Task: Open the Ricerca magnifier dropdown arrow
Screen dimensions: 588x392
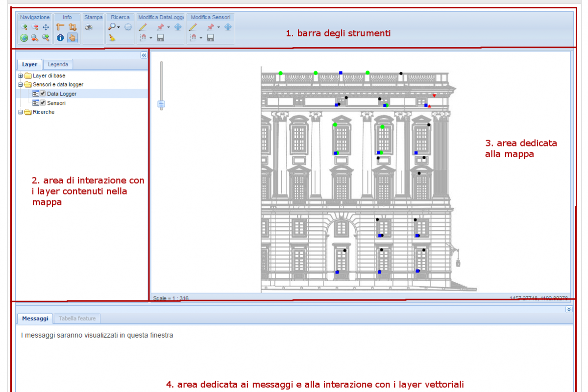Action: pos(119,28)
